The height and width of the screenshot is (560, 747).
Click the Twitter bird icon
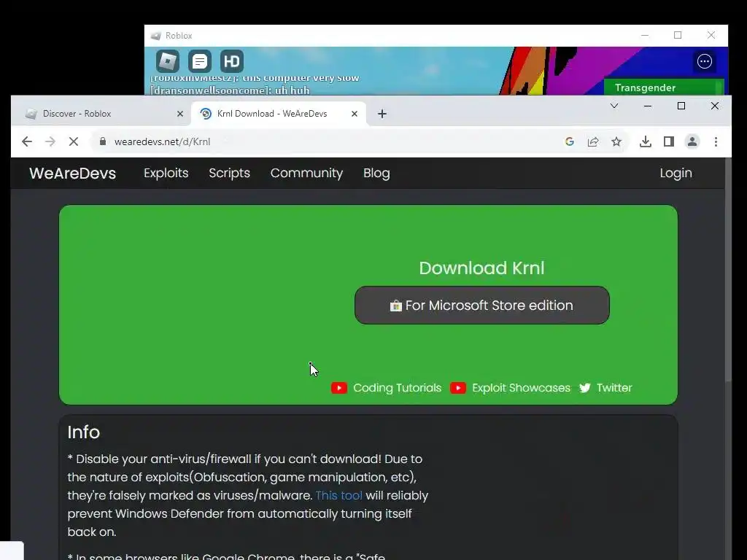[584, 388]
